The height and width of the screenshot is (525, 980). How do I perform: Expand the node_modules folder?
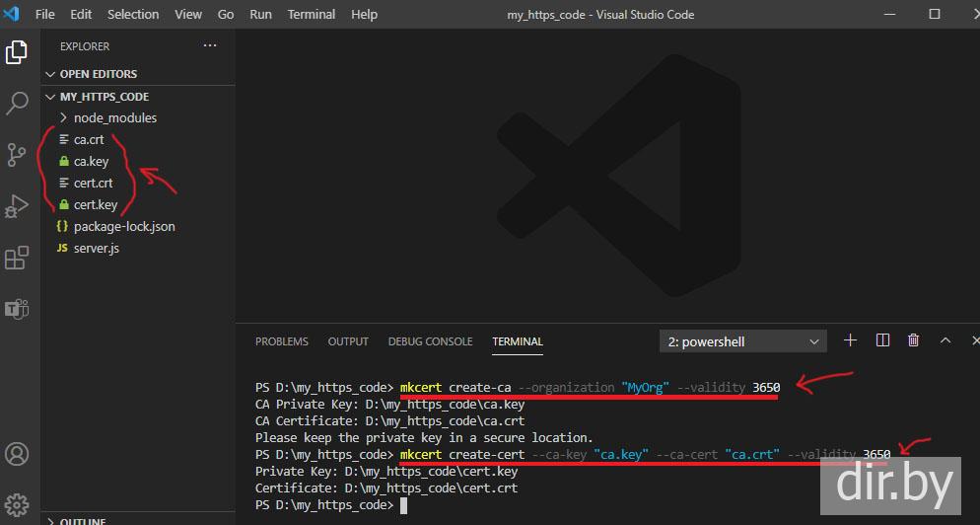click(x=114, y=117)
